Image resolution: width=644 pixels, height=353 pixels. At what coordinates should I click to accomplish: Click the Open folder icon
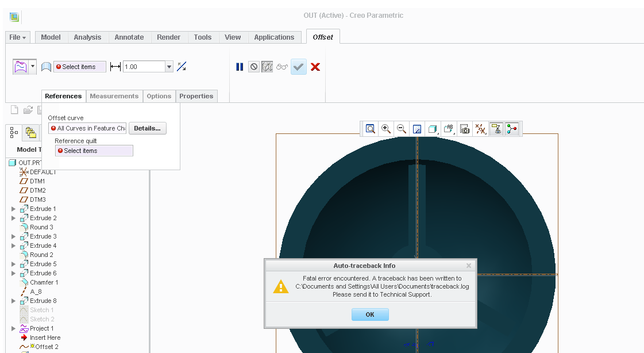coord(28,110)
